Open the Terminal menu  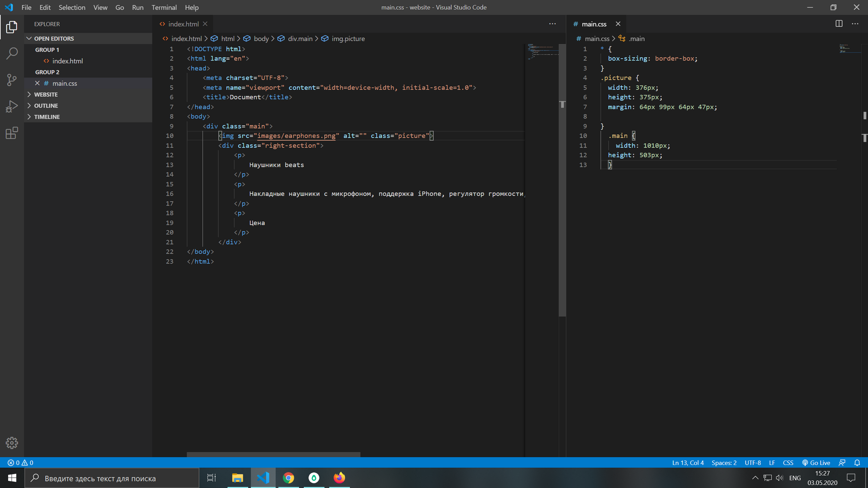164,7
